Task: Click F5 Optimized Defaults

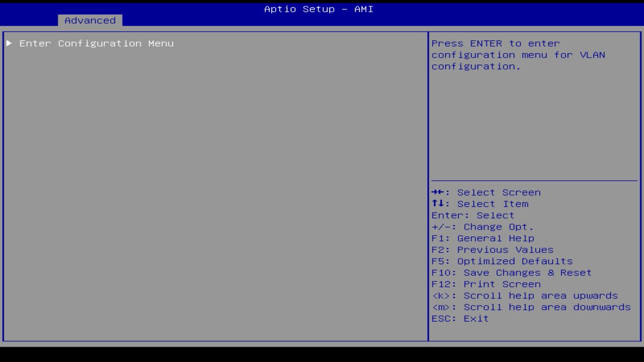Action: (502, 261)
